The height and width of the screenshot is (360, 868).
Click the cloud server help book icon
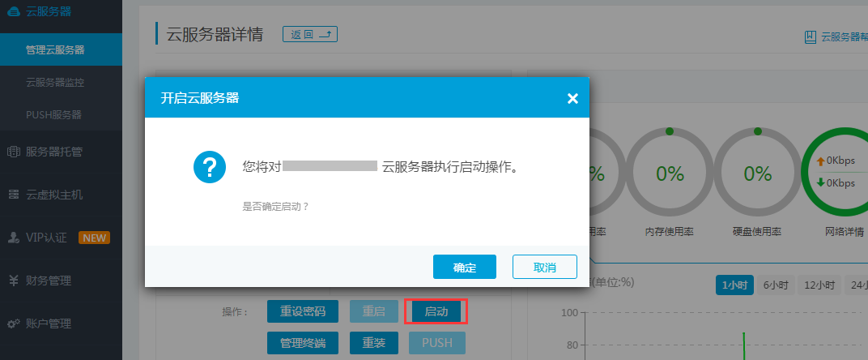[x=810, y=36]
